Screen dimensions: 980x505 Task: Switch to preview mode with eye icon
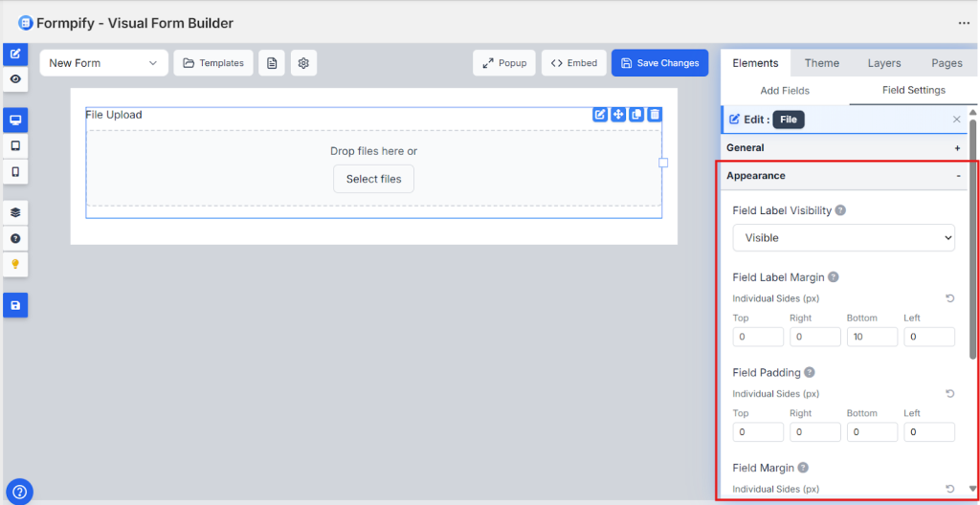tap(15, 79)
